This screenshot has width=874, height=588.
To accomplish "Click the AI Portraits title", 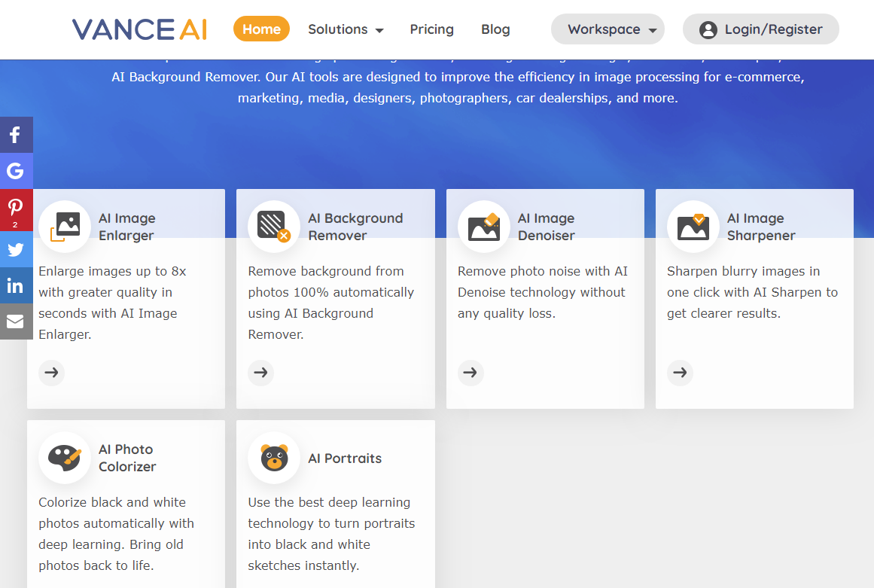I will coord(345,459).
